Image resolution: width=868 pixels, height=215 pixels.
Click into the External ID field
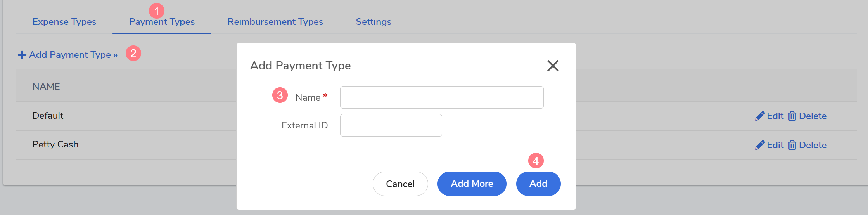(x=391, y=125)
